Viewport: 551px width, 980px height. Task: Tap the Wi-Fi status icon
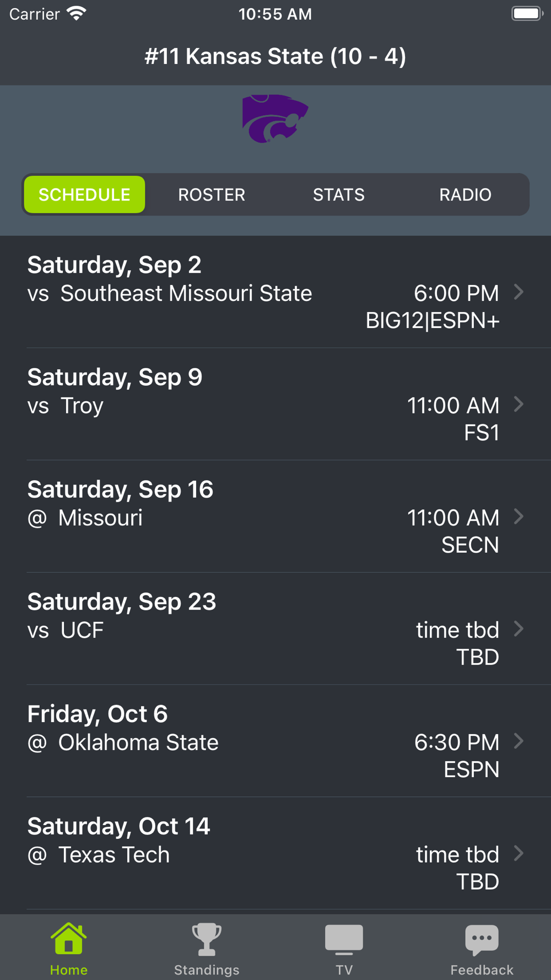(x=77, y=14)
